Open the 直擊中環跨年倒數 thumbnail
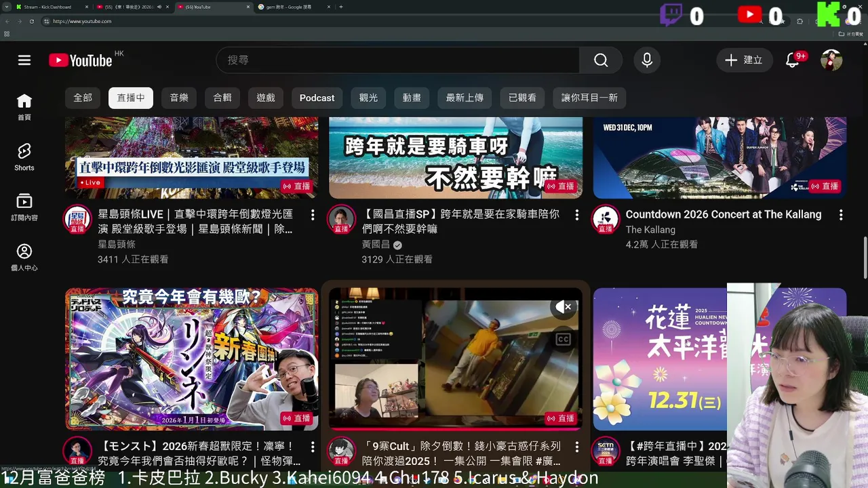The height and width of the screenshot is (488, 868). 192,158
